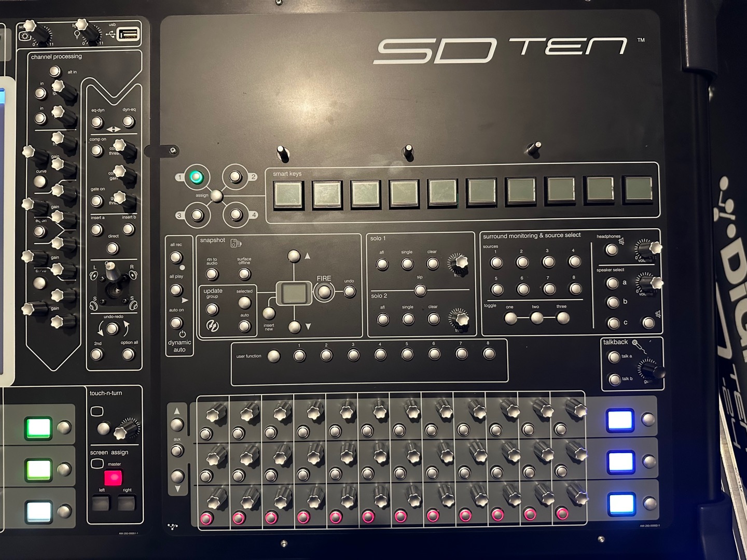Screen dimensions: 747x560
Task: Assign screen with the right button
Action: pos(127,502)
